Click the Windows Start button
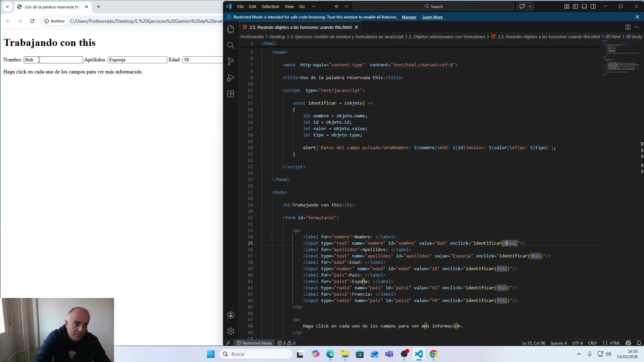Screen dimensions: 644x362 tap(211, 354)
